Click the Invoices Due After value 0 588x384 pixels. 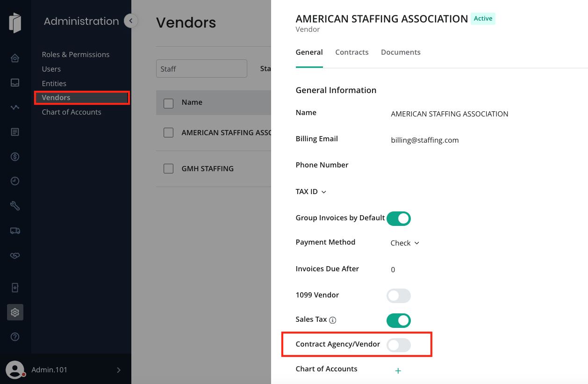pyautogui.click(x=393, y=270)
